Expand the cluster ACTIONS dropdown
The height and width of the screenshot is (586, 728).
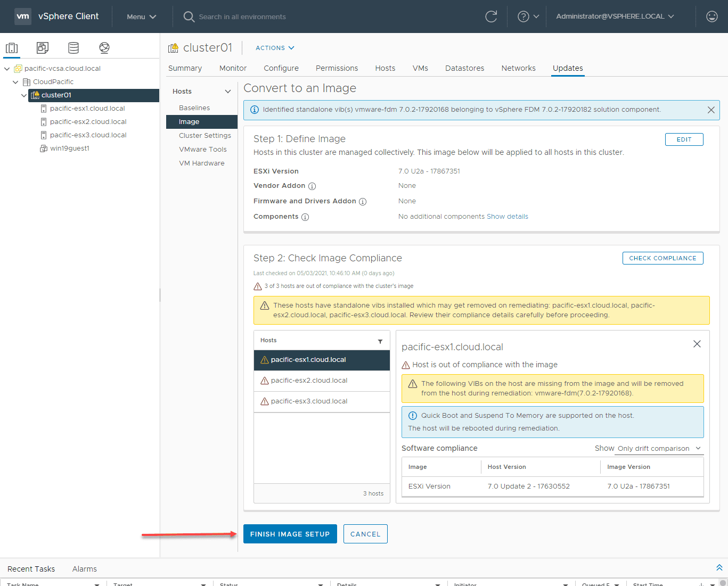point(275,48)
